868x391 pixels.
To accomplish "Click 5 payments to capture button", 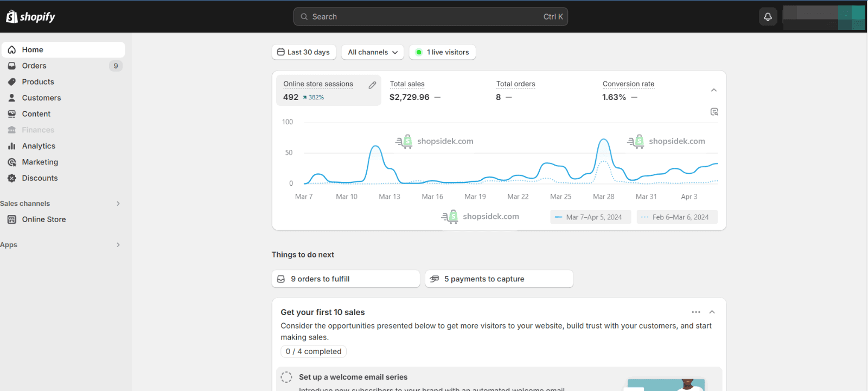I will pyautogui.click(x=499, y=279).
